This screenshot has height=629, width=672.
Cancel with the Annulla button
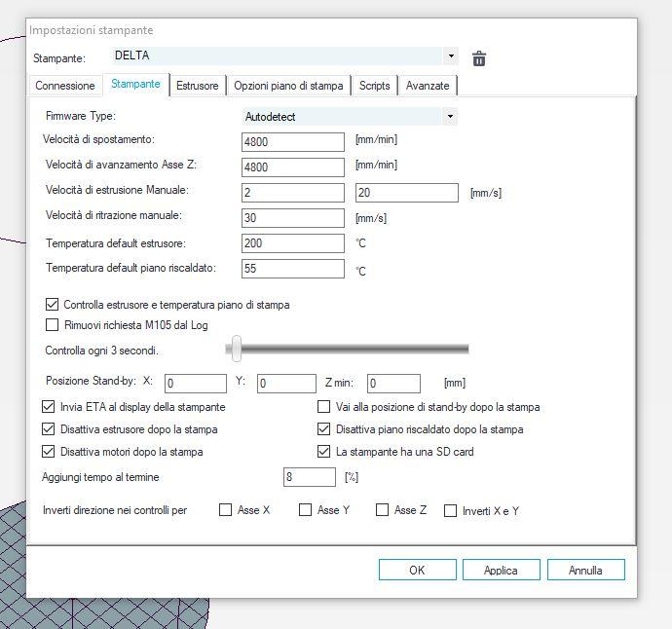[586, 570]
